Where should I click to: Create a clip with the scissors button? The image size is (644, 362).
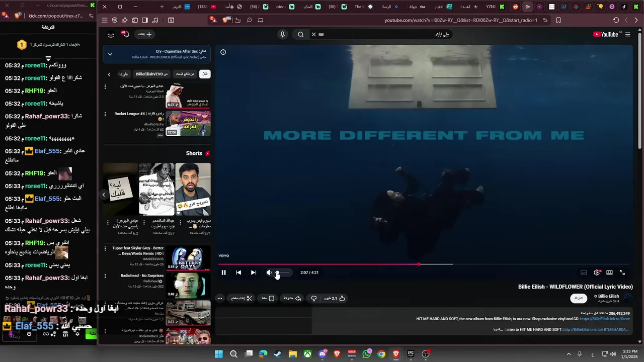click(242, 298)
